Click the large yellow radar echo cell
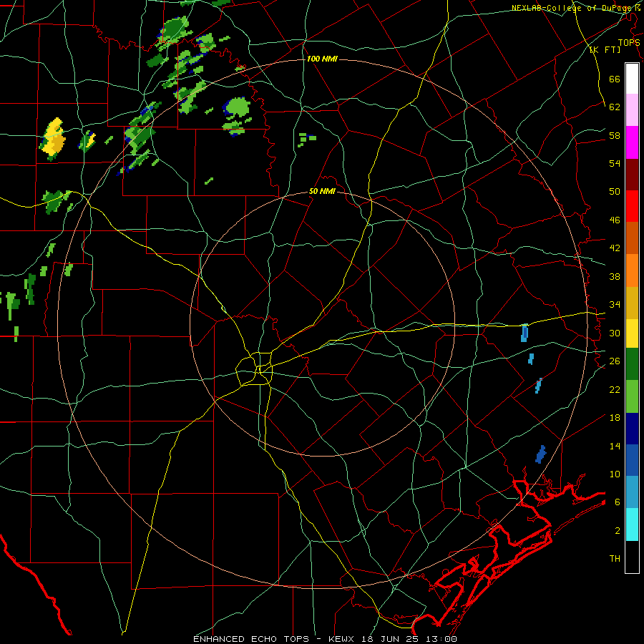 pyautogui.click(x=53, y=138)
